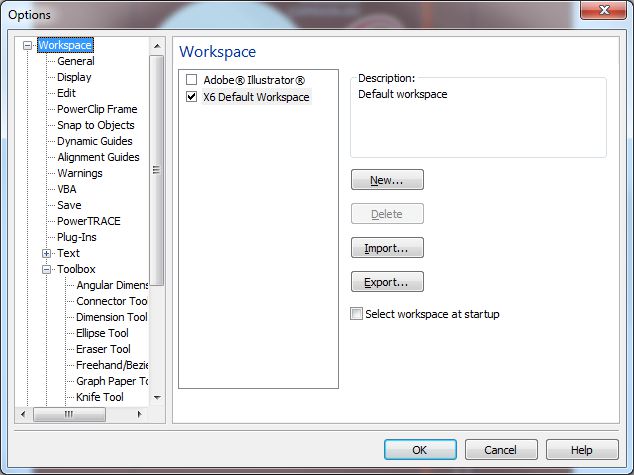This screenshot has width=634, height=475.
Task: Select Workspace in the options tree
Action: point(65,45)
